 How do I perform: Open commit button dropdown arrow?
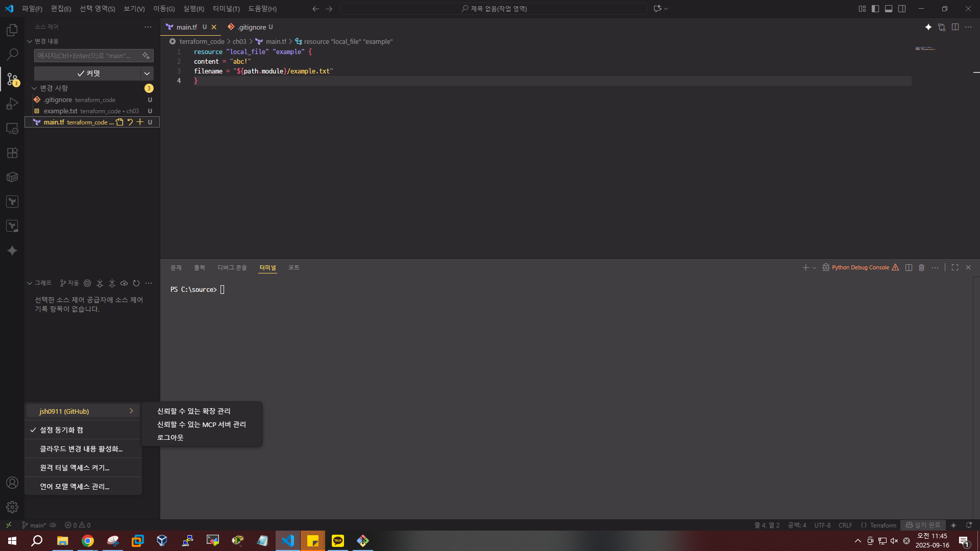point(147,73)
